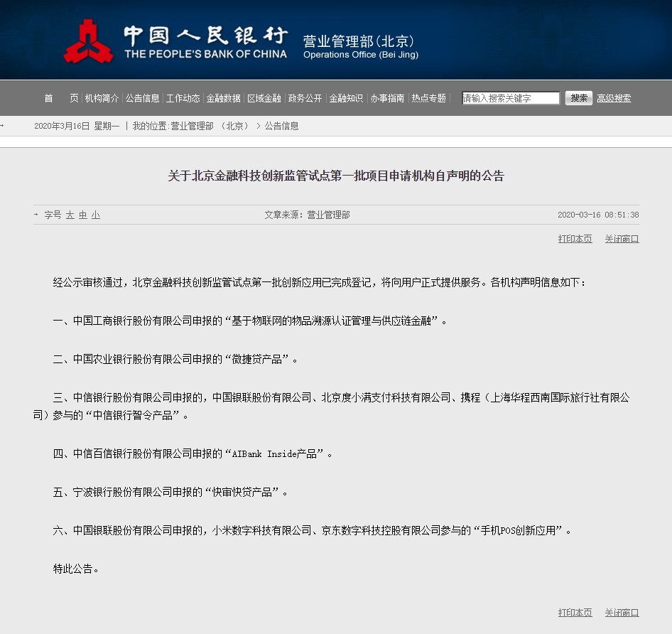Screen dimensions: 672x634
Task: Set font size to 中 (medium)
Action: tap(82, 215)
